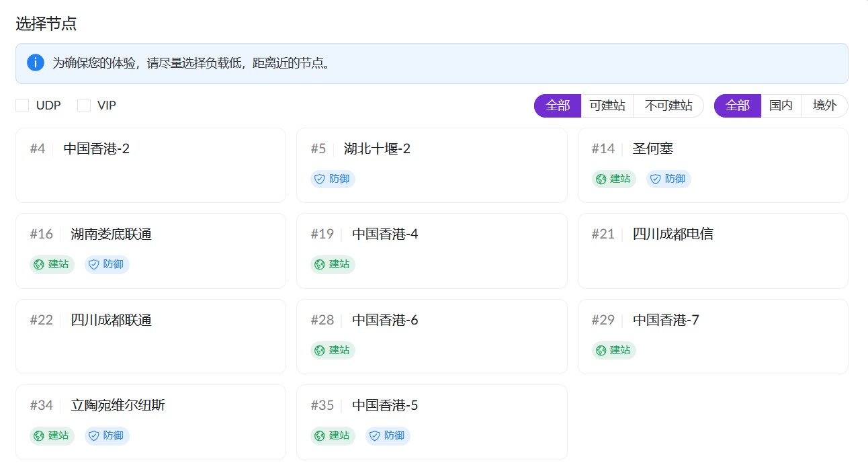Click shield icon on 中国香港-5 node's 防御 tag
Viewport: 868px width, 471px height.
tap(375, 436)
